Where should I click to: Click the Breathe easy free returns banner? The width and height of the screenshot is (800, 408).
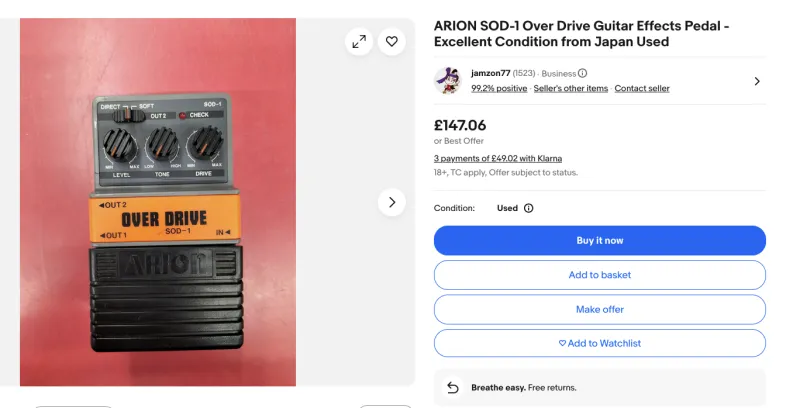tap(600, 388)
